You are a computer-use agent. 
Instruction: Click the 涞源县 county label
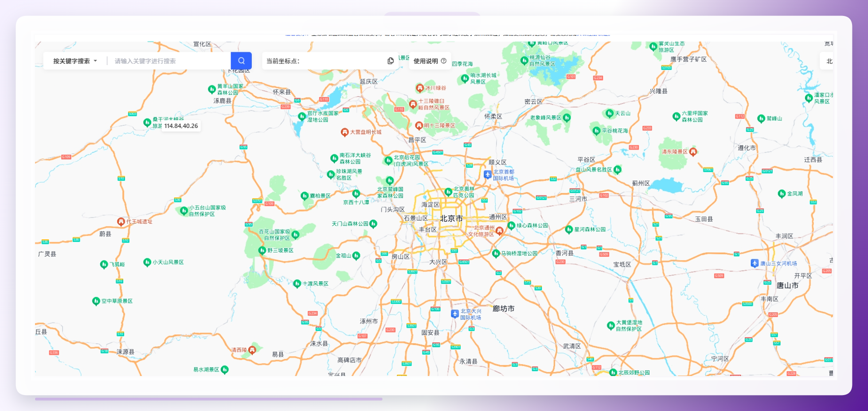125,352
